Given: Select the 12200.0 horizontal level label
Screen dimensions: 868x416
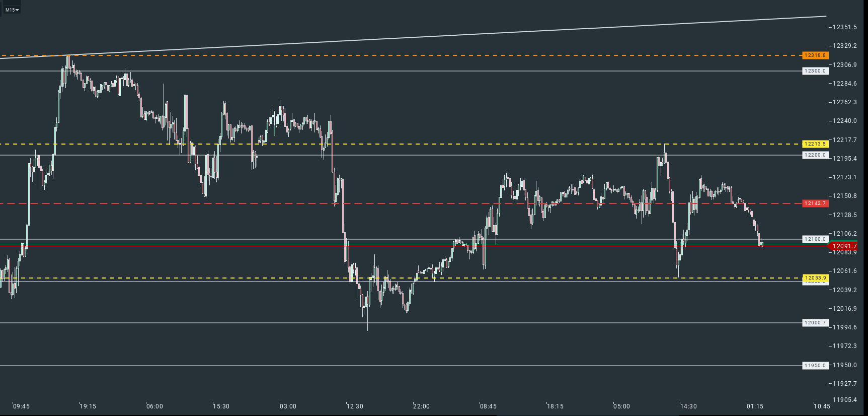Looking at the screenshot, I should (x=815, y=155).
